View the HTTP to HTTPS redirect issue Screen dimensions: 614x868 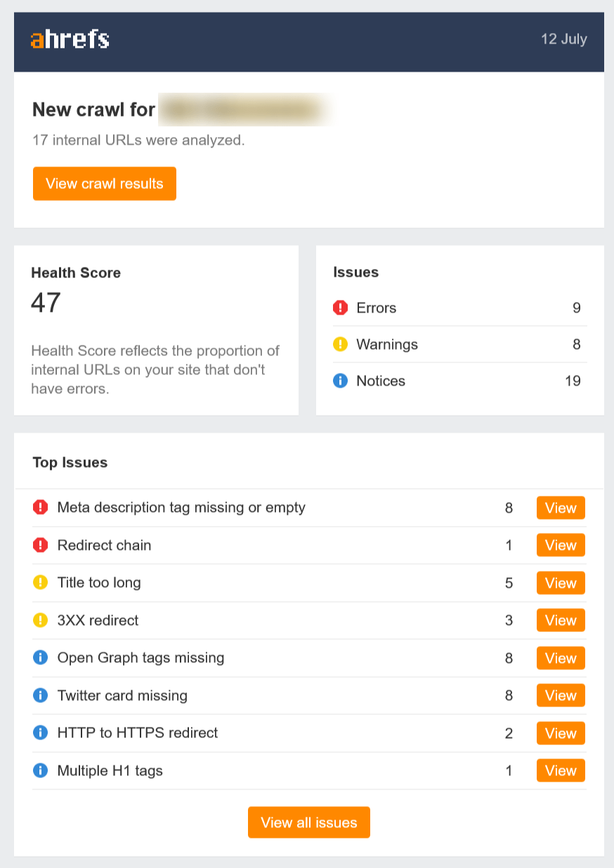tap(560, 733)
